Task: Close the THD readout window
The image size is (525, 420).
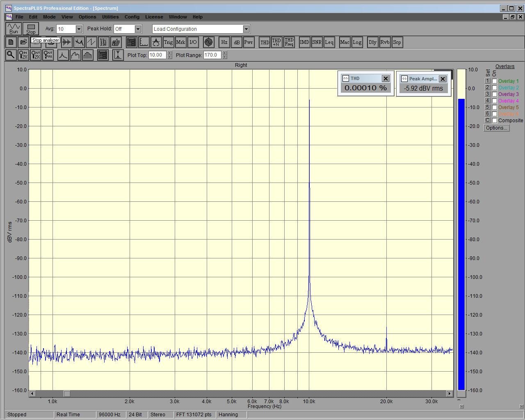Action: tap(386, 79)
